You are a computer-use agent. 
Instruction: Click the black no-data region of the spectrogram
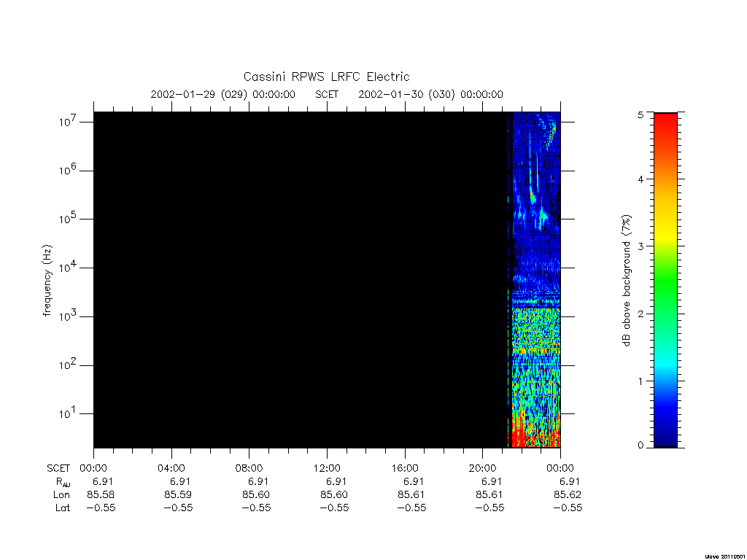[x=301, y=280]
